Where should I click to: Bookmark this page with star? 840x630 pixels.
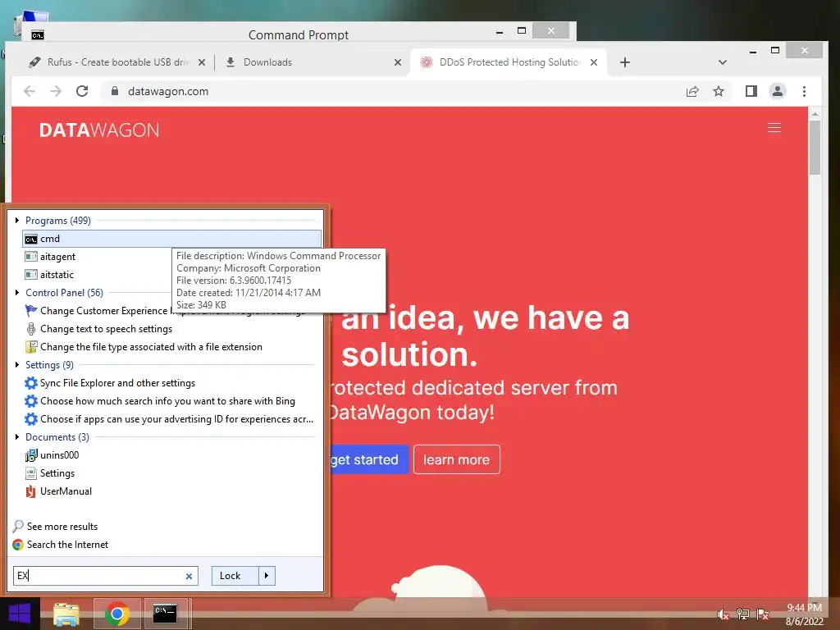click(719, 92)
